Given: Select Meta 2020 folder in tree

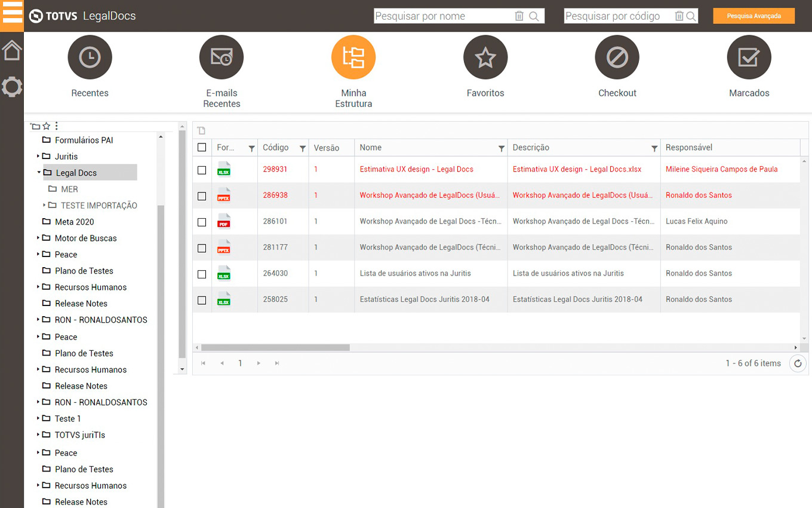Looking at the screenshot, I should click(74, 222).
